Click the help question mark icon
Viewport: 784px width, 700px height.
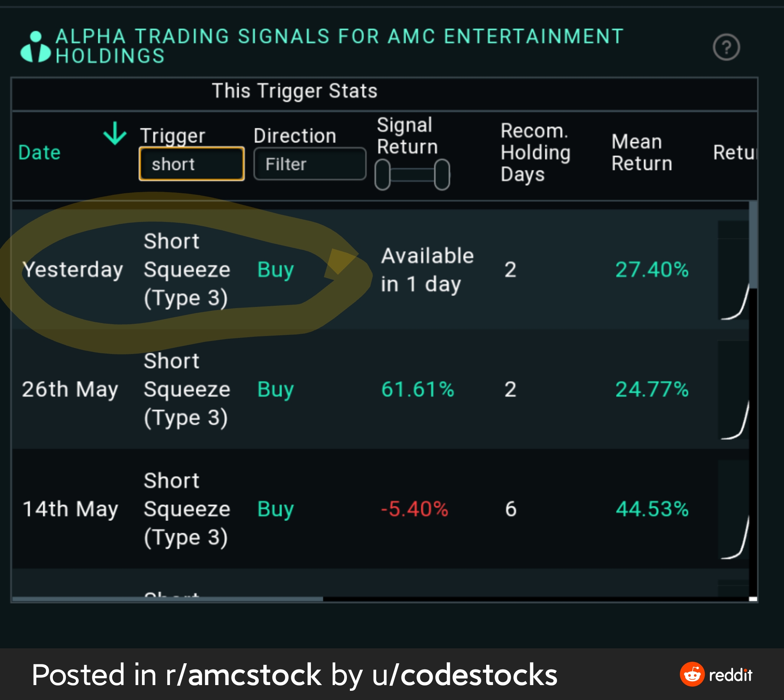pos(726,47)
